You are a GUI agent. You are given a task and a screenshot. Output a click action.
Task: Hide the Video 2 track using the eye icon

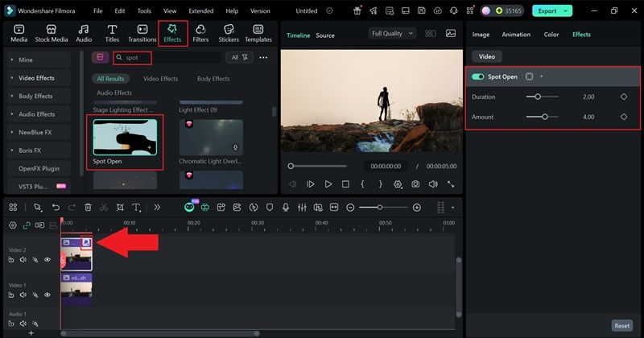pos(47,260)
